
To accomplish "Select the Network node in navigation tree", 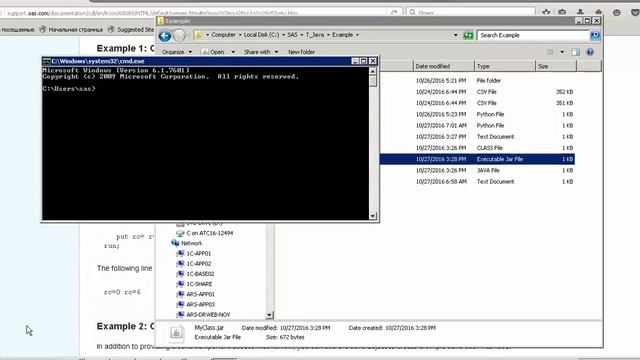I will [x=191, y=243].
